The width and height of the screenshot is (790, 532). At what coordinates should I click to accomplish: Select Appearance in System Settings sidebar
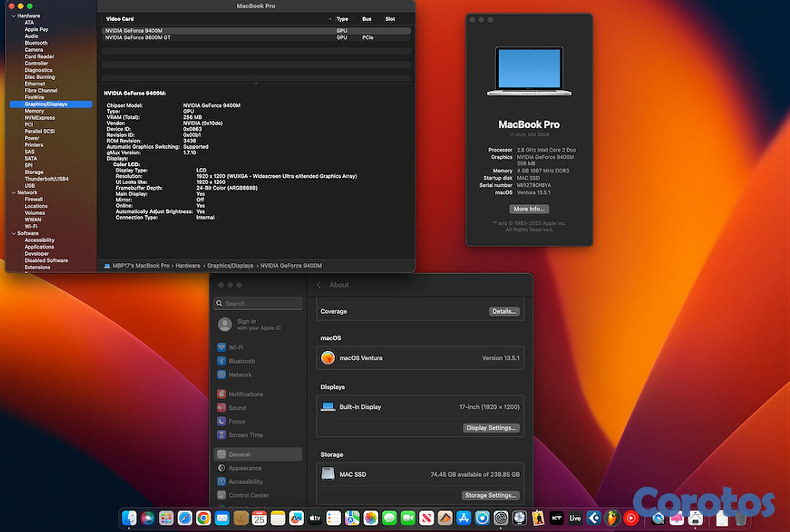[x=244, y=468]
